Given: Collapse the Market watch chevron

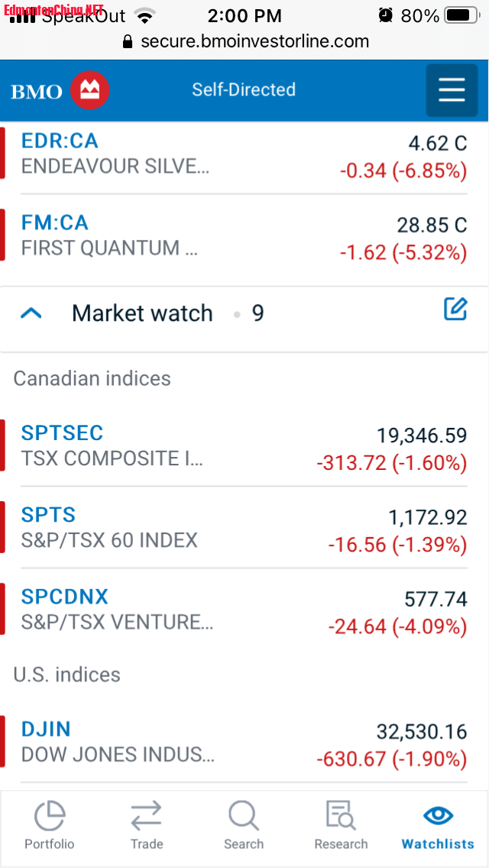Looking at the screenshot, I should 31,313.
